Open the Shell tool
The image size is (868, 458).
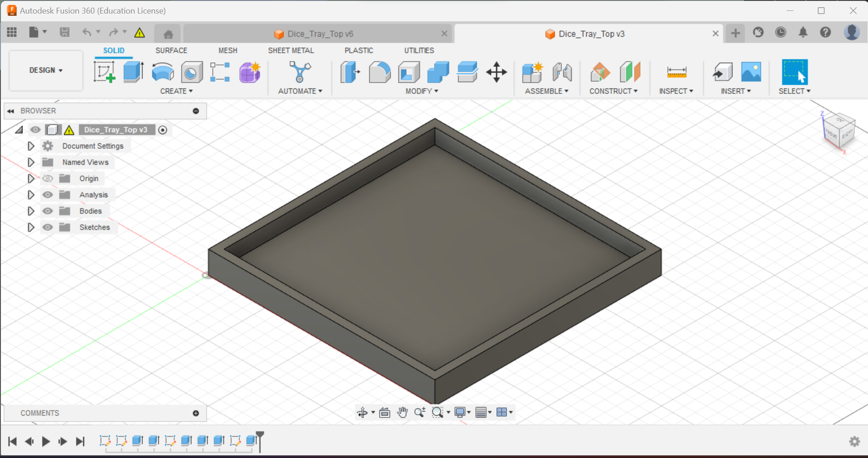click(409, 72)
